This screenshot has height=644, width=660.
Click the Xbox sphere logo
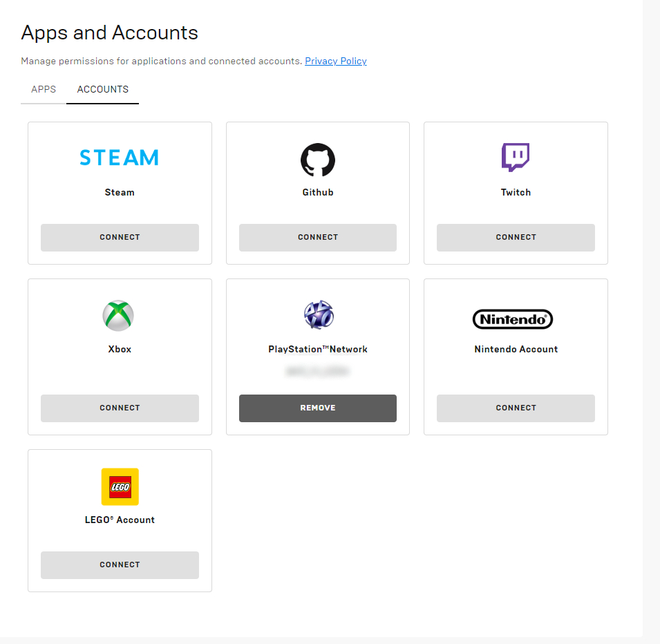(118, 316)
